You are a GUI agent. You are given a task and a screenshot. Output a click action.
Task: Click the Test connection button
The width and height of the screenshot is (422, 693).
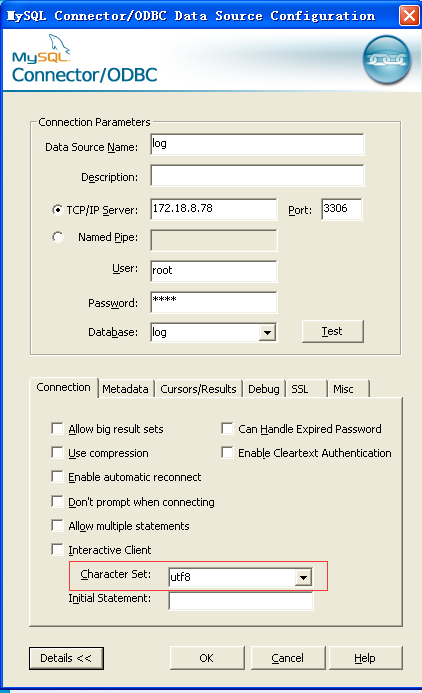point(333,331)
